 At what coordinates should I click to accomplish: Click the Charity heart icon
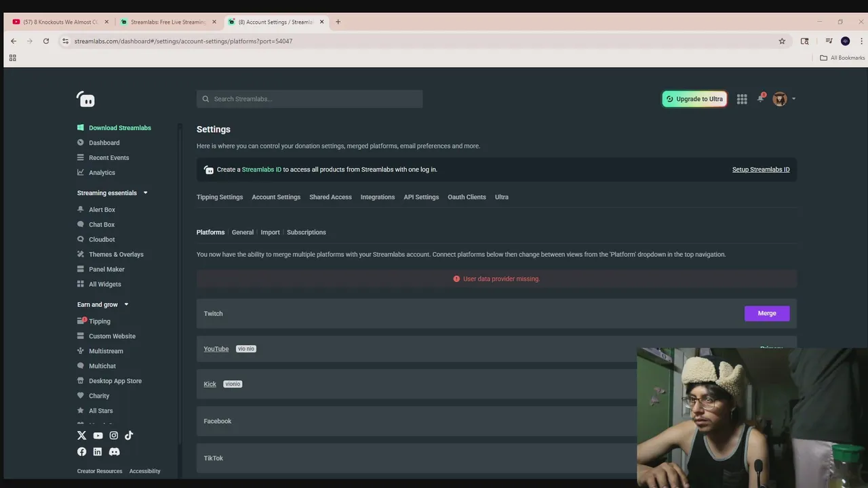click(81, 396)
